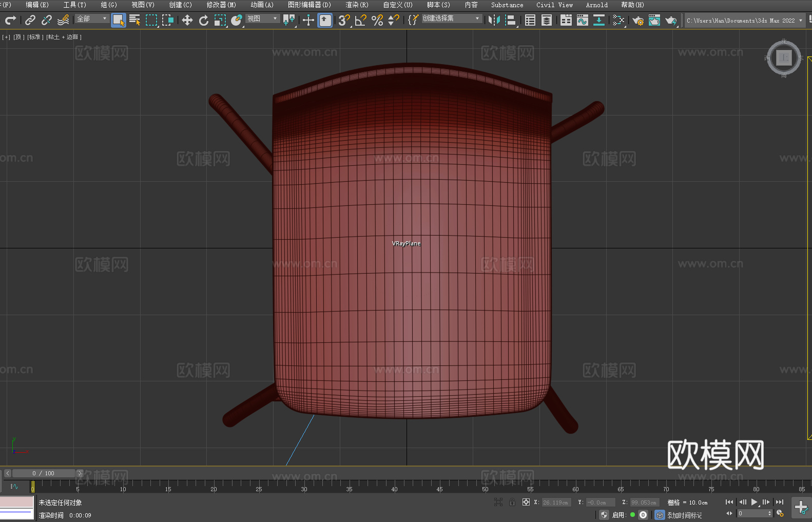Activate the Select Object tool
Viewport: 812px width, 522px height.
click(x=119, y=20)
